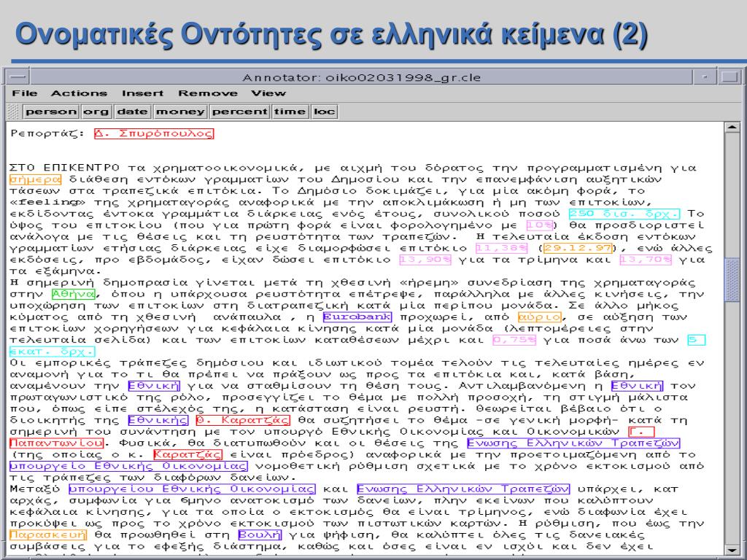Click the dotted toolbar grip handle
The width and height of the screenshot is (747, 560).
tap(14, 112)
